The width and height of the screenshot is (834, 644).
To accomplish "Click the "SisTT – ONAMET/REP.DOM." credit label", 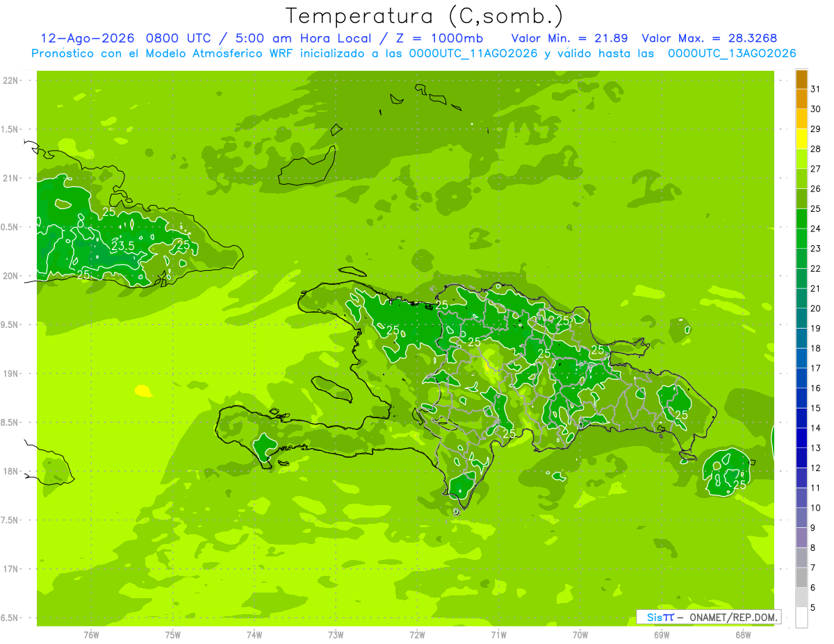I will [709, 617].
